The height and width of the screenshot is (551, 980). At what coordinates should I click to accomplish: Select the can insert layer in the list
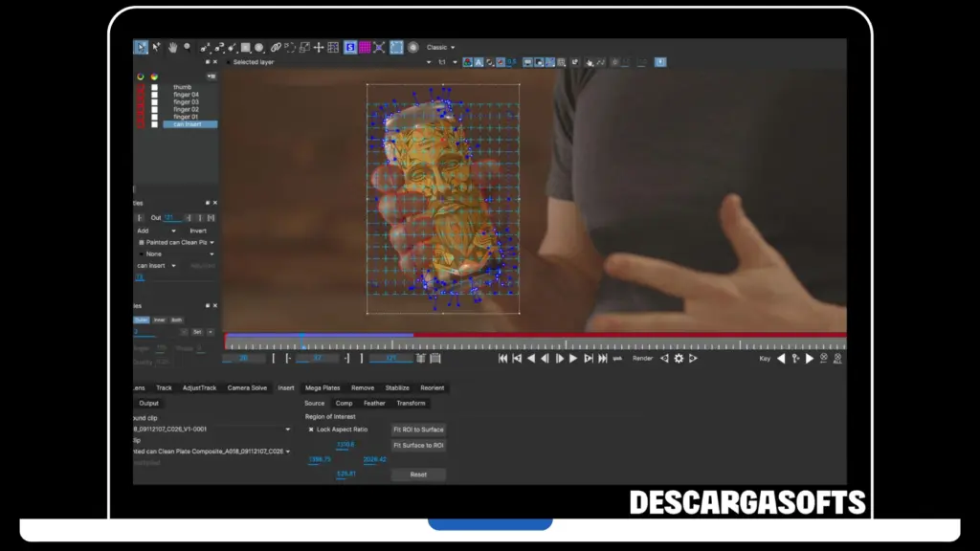(188, 123)
